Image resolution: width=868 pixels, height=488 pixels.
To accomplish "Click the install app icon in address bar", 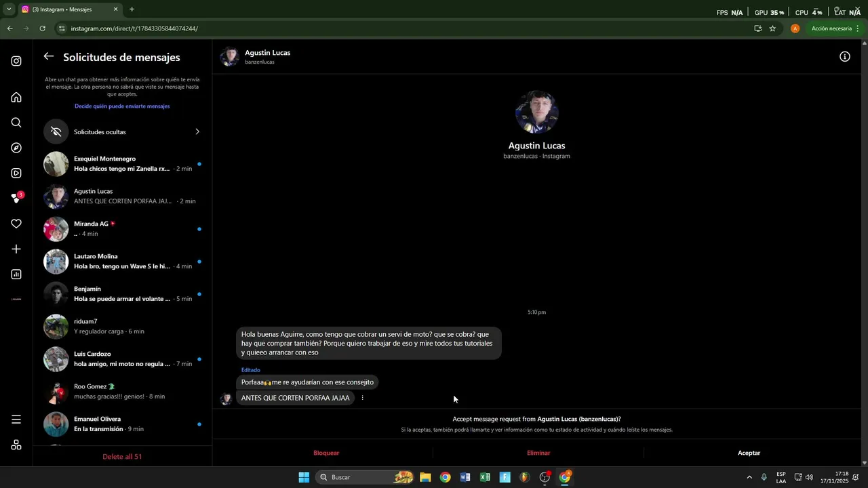I will click(x=757, y=28).
